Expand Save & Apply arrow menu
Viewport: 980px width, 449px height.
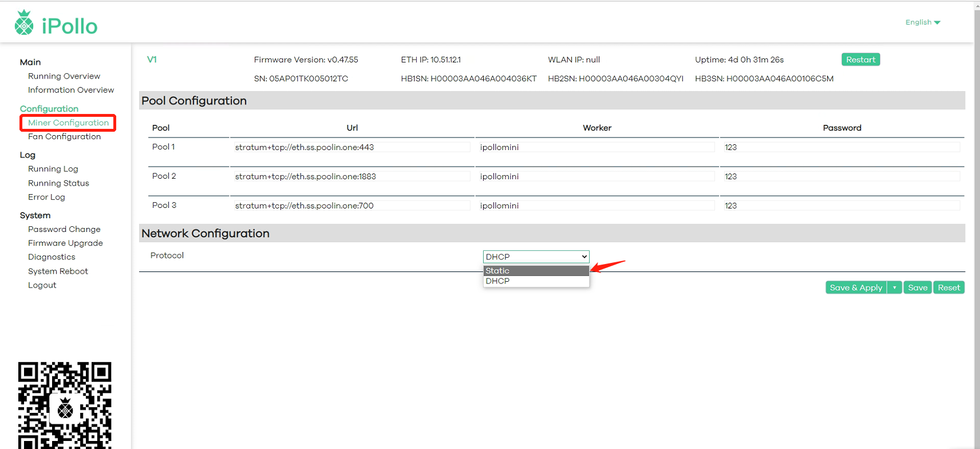[894, 287]
